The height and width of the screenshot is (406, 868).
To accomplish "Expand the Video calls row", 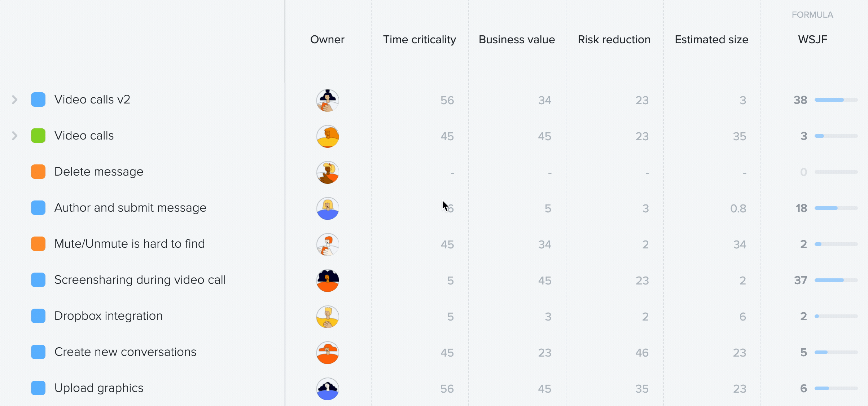I will (x=15, y=136).
